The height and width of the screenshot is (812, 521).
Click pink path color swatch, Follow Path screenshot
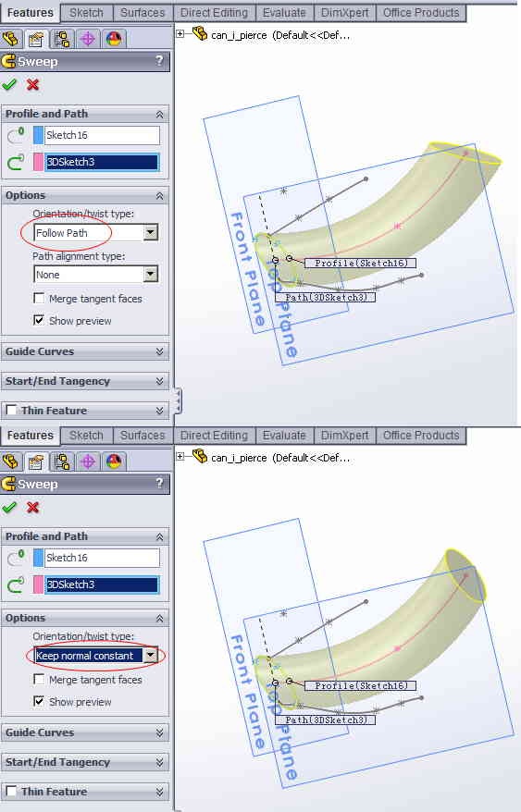coord(38,162)
